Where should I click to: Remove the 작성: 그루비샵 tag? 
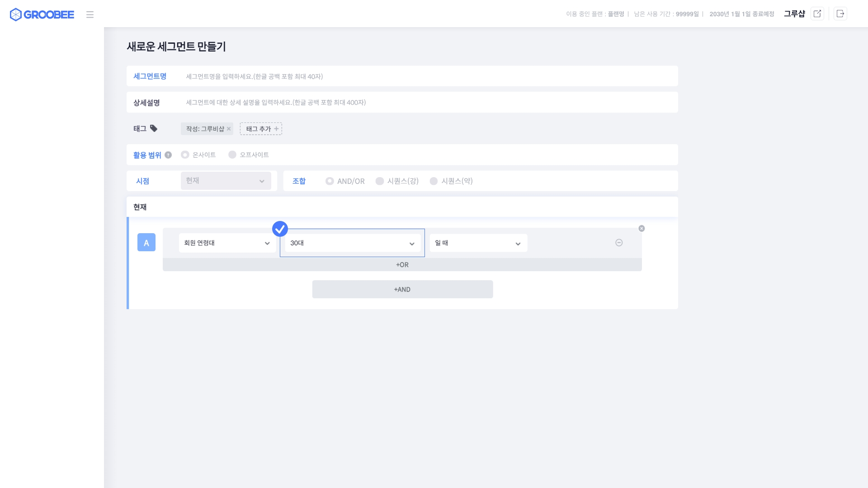coord(229,129)
